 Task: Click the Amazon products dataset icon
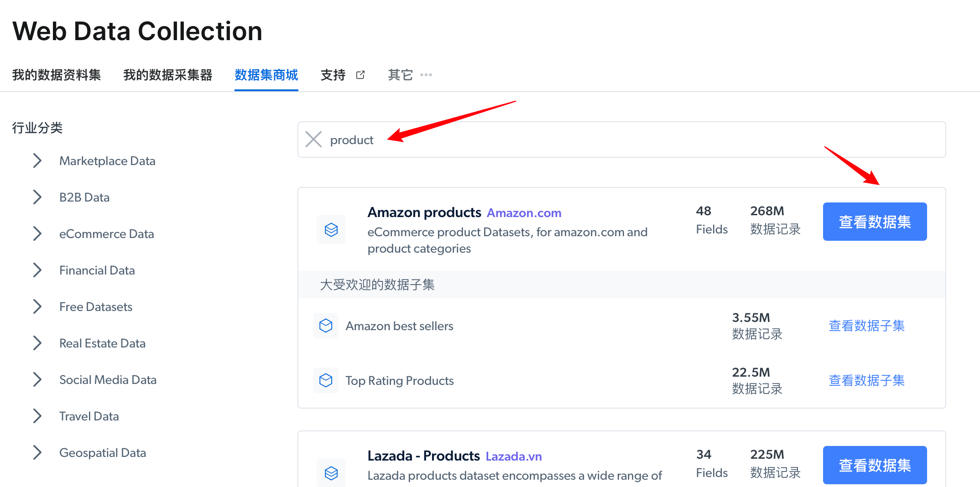331,229
